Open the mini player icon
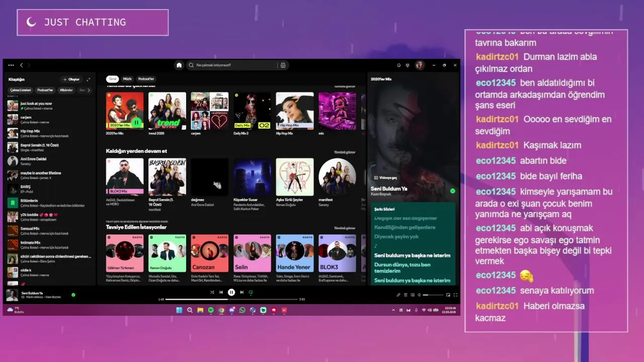 tap(448, 295)
